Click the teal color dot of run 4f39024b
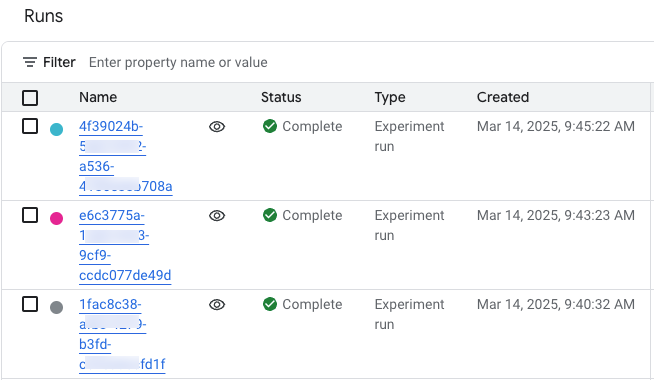 pos(56,129)
